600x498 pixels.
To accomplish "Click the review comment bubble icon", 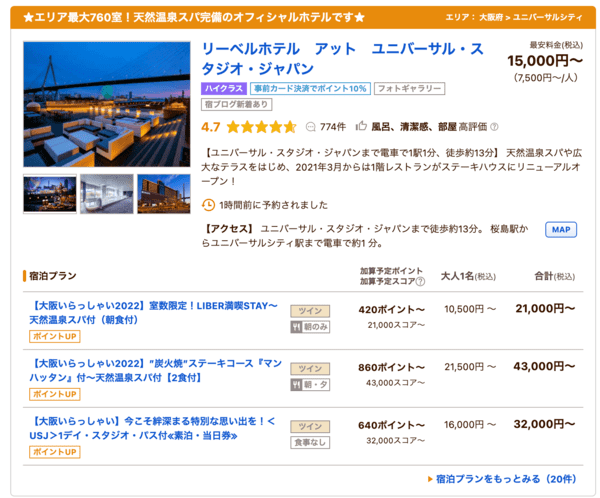I will 311,127.
